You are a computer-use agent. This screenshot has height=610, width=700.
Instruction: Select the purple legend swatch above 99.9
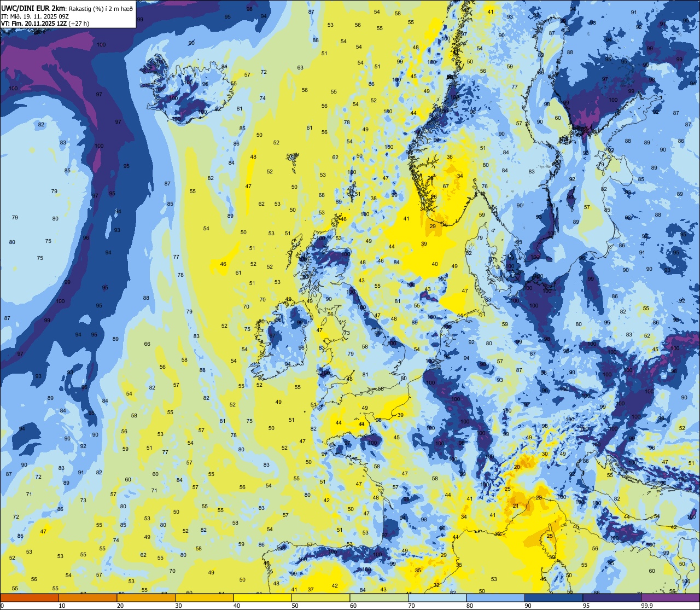tap(670, 598)
